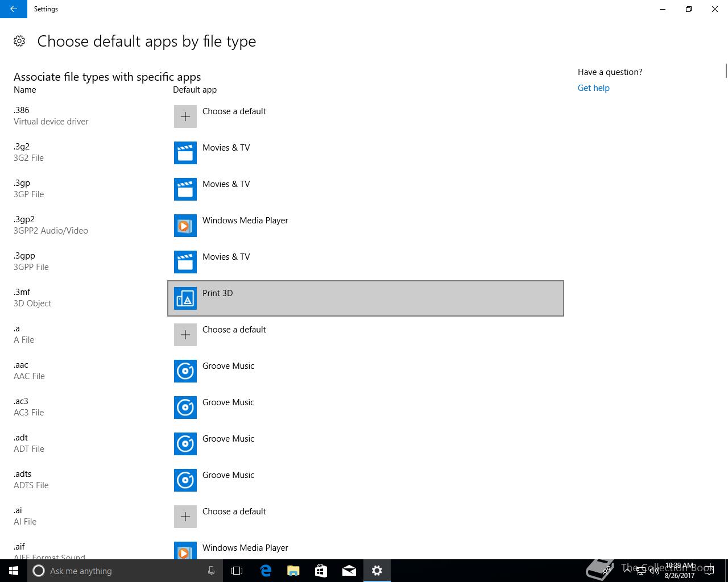This screenshot has height=582, width=728.
Task: Click Groove Music icon for .adts
Action: [185, 480]
